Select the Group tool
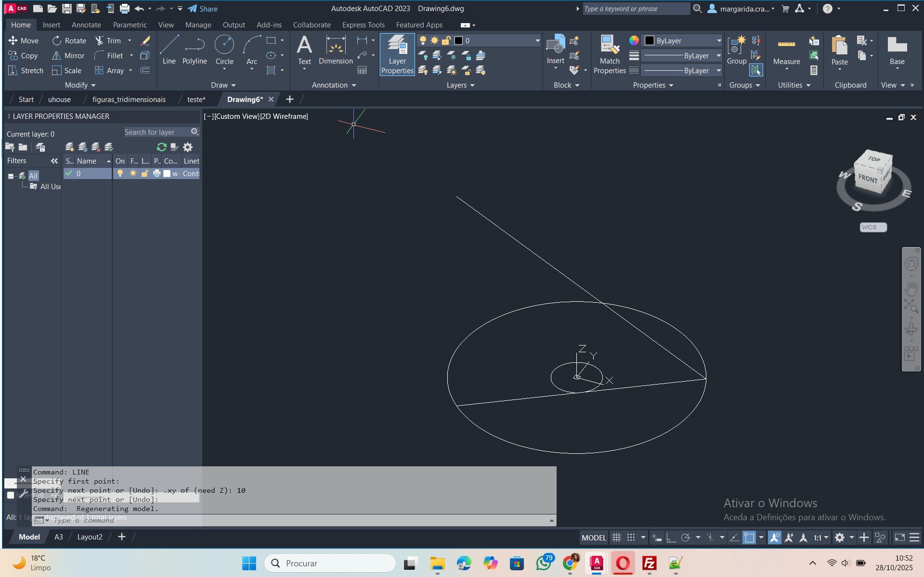The height and width of the screenshot is (577, 924). [736, 50]
